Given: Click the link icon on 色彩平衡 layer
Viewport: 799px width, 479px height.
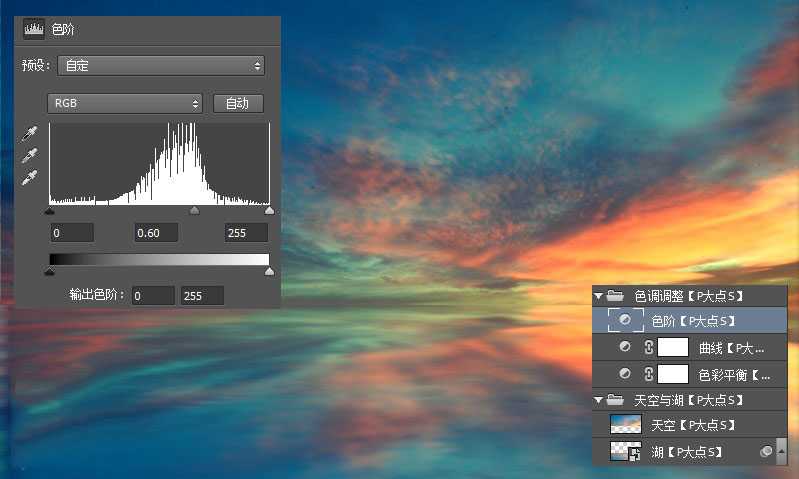Looking at the screenshot, I should click(648, 375).
